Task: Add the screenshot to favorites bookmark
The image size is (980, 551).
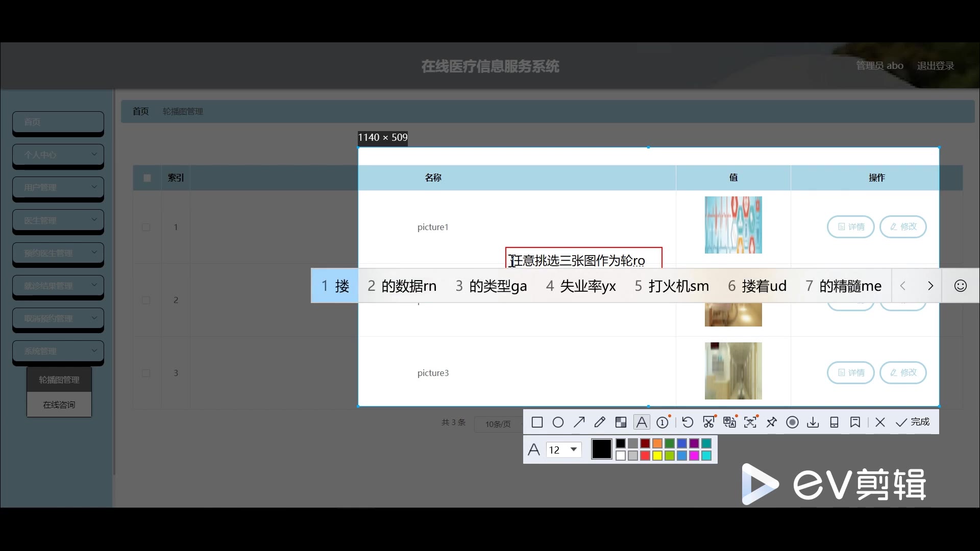Action: [x=855, y=422]
